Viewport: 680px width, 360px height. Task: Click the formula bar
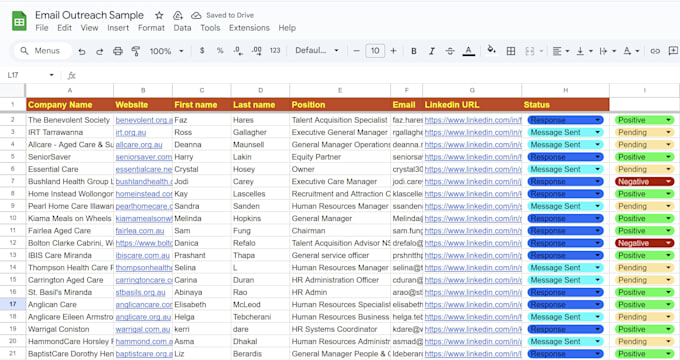(x=377, y=75)
